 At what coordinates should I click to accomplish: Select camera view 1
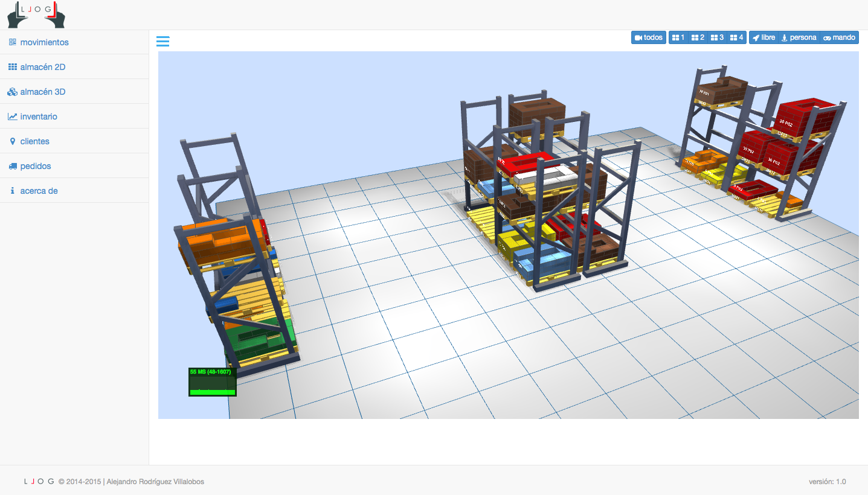(x=678, y=37)
